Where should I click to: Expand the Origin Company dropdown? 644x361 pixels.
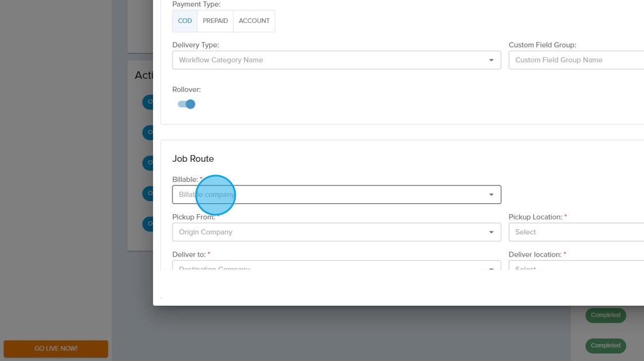click(328, 232)
